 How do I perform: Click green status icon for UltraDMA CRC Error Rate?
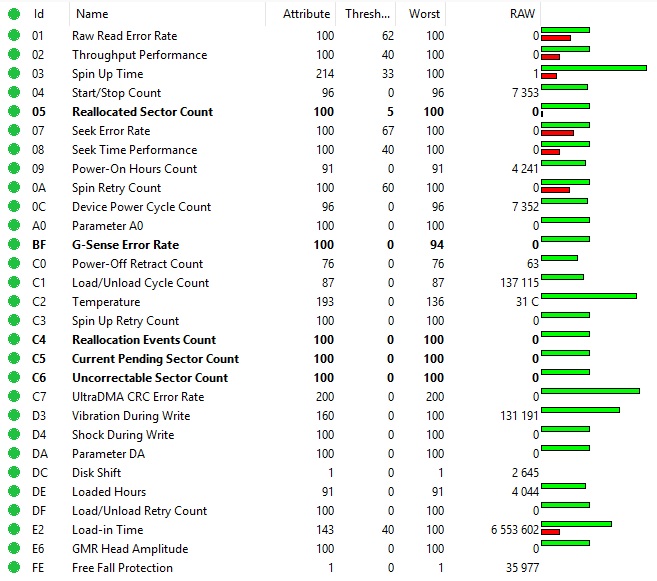pos(13,397)
